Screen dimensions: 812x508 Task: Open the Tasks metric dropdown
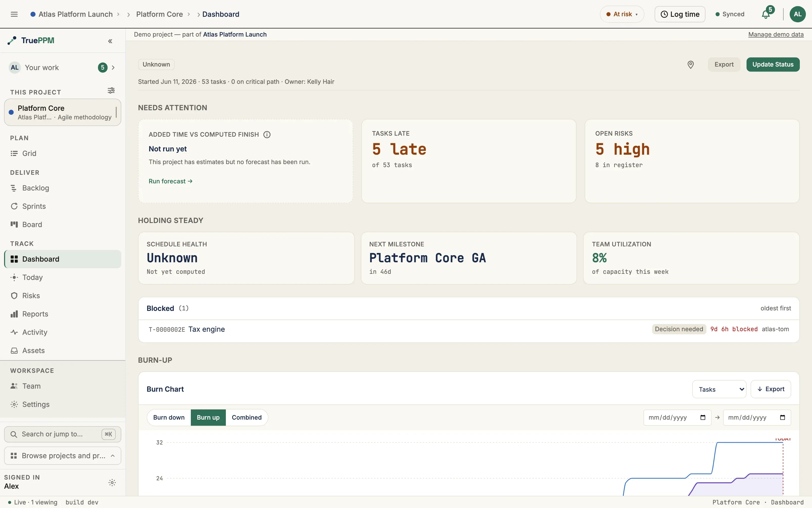pyautogui.click(x=719, y=389)
